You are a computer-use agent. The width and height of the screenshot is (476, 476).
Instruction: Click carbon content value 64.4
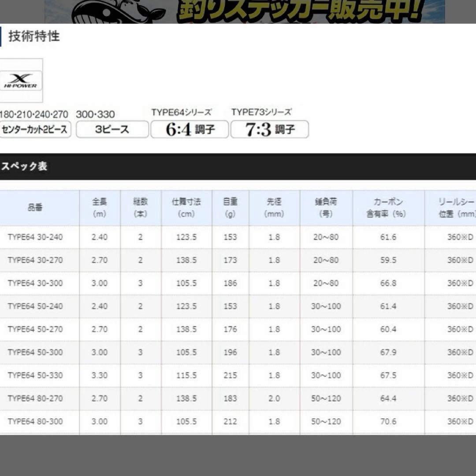click(388, 398)
